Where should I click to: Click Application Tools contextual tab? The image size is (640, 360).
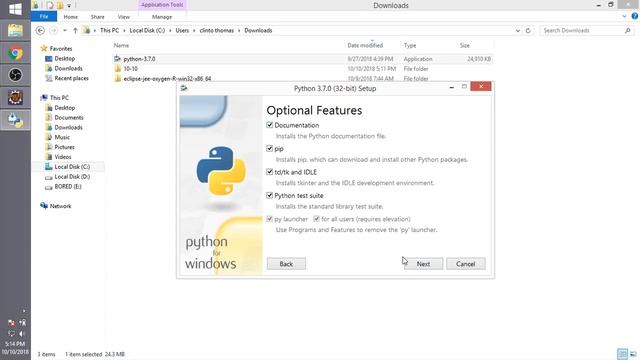tap(162, 5)
